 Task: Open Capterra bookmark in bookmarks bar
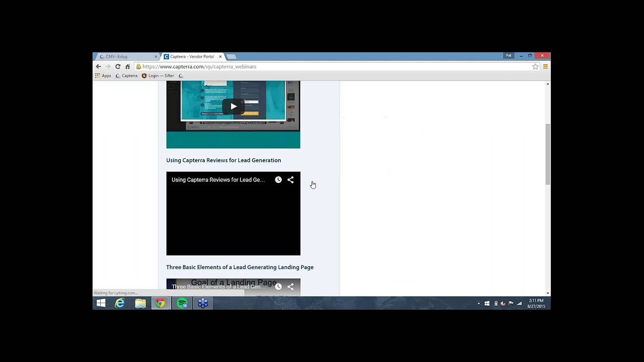[x=126, y=76]
